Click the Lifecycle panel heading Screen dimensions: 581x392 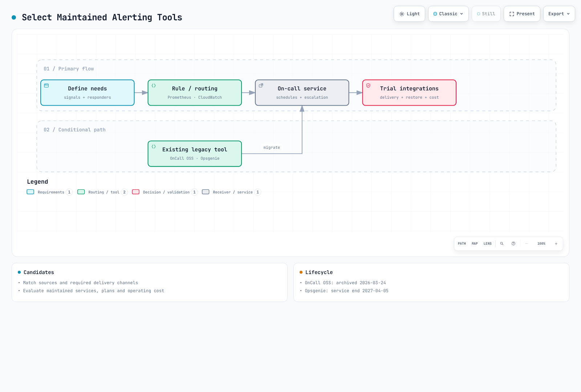click(x=319, y=272)
